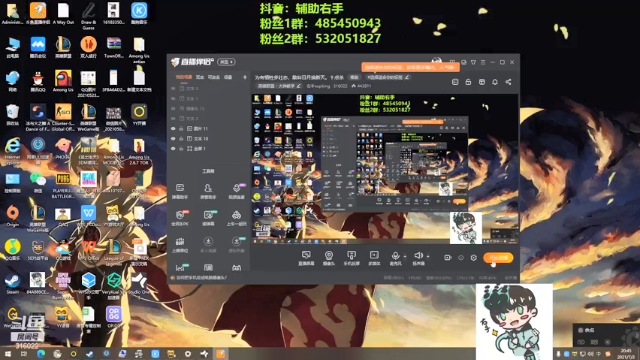Toggle lock on 全屏 1 source
640x360 pixels.
[x=181, y=149]
